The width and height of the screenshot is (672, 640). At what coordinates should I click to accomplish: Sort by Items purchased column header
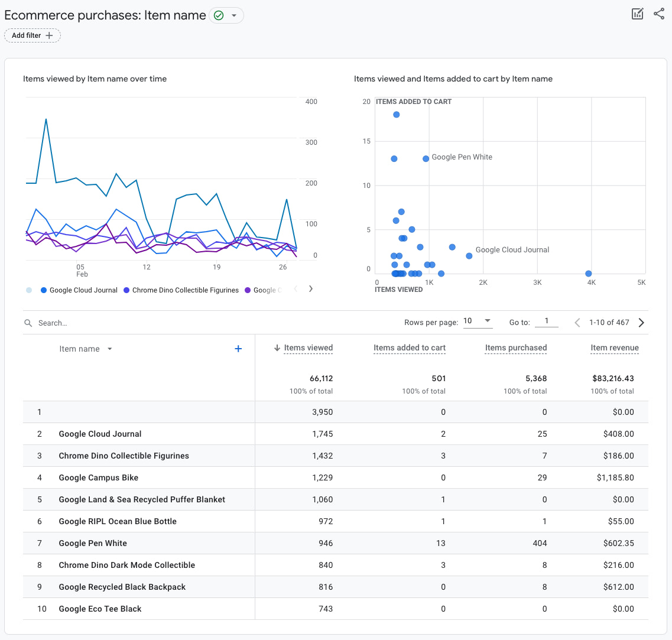pos(515,348)
